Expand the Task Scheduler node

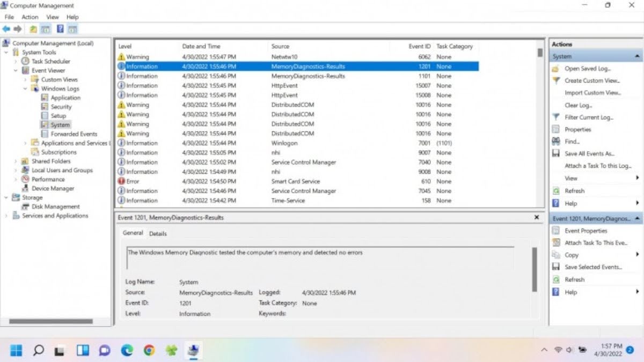coord(16,61)
